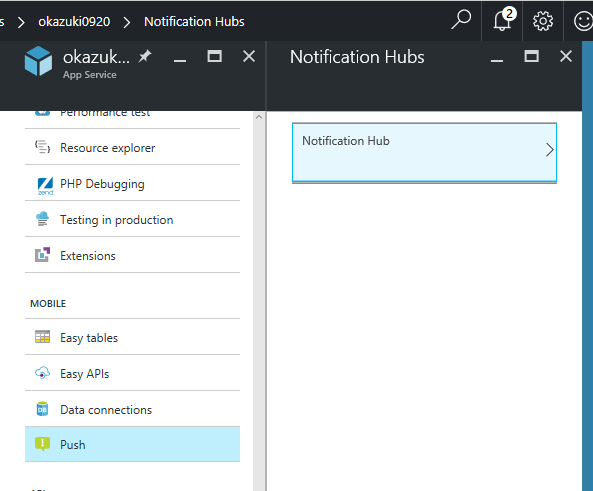Click the MOBILE section header
This screenshot has height=491, width=593.
48,303
